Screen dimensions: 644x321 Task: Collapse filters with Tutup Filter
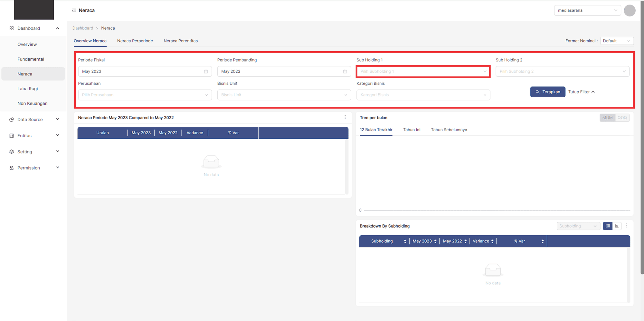(x=581, y=92)
